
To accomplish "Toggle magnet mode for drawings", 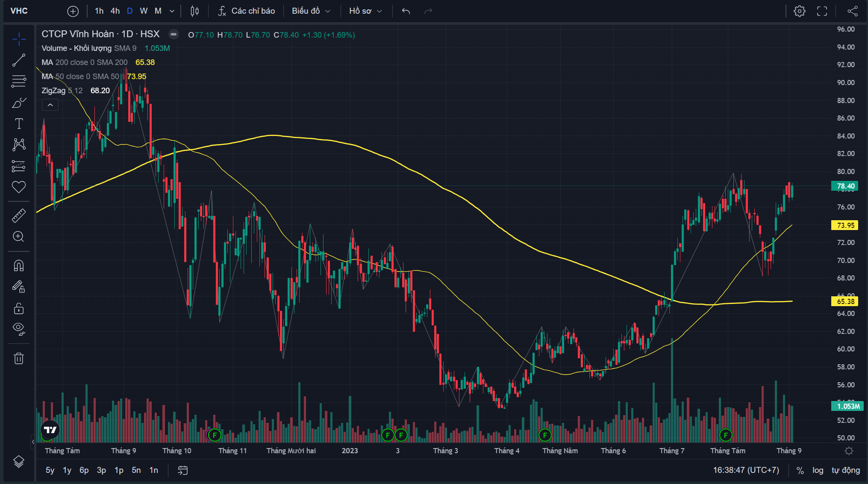I will point(18,266).
